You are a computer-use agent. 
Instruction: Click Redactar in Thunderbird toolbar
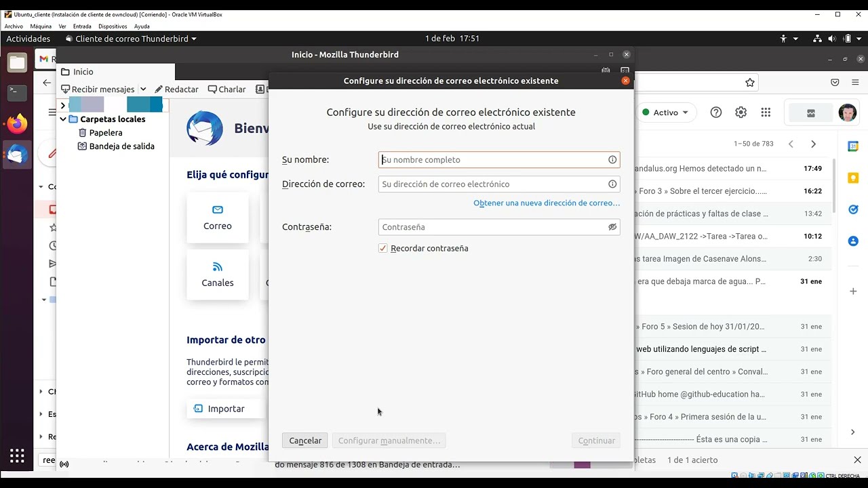tap(176, 89)
